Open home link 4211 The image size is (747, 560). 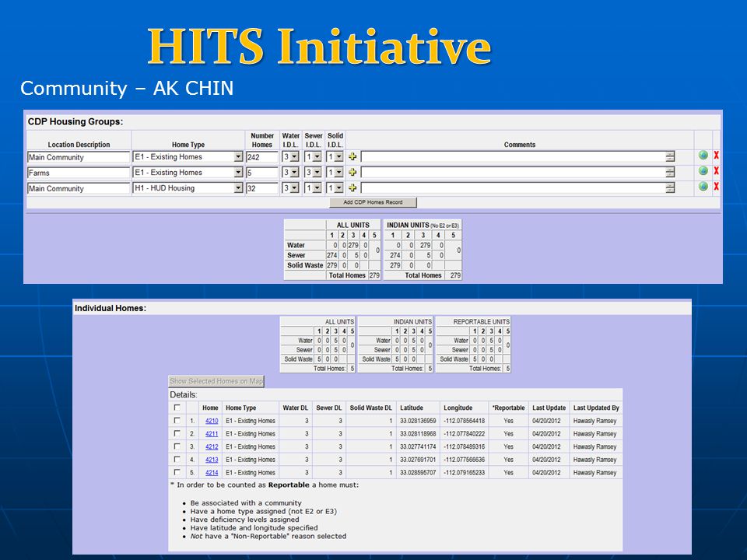(212, 434)
